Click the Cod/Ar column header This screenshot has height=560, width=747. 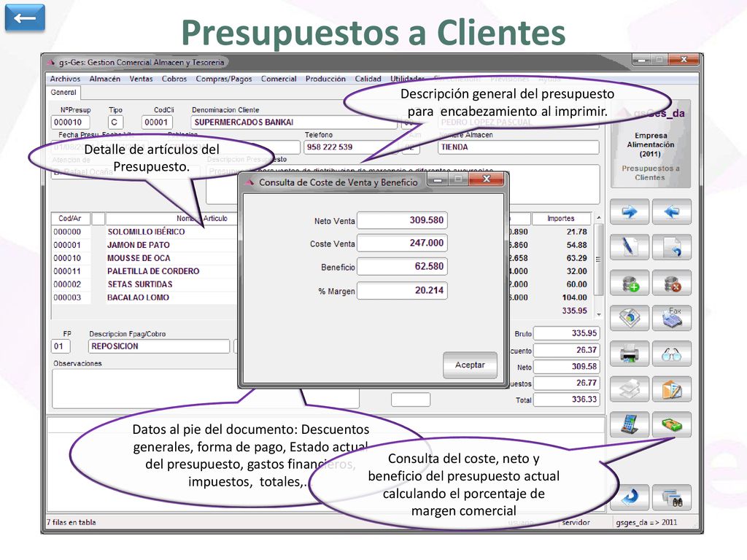click(71, 219)
